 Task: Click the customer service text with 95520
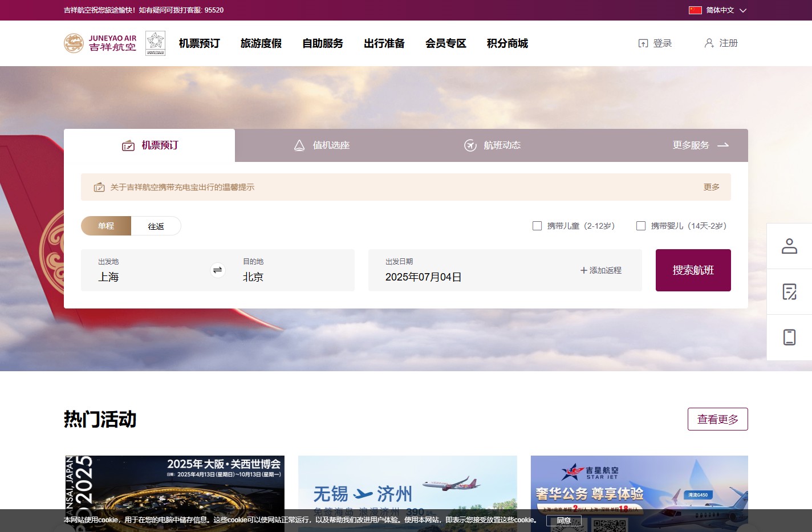(144, 10)
